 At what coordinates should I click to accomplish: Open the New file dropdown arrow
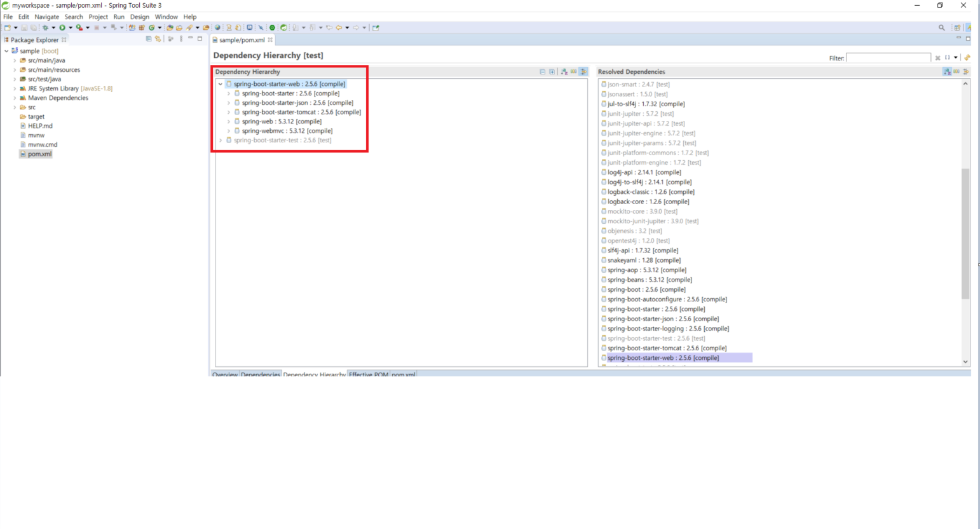pos(16,27)
